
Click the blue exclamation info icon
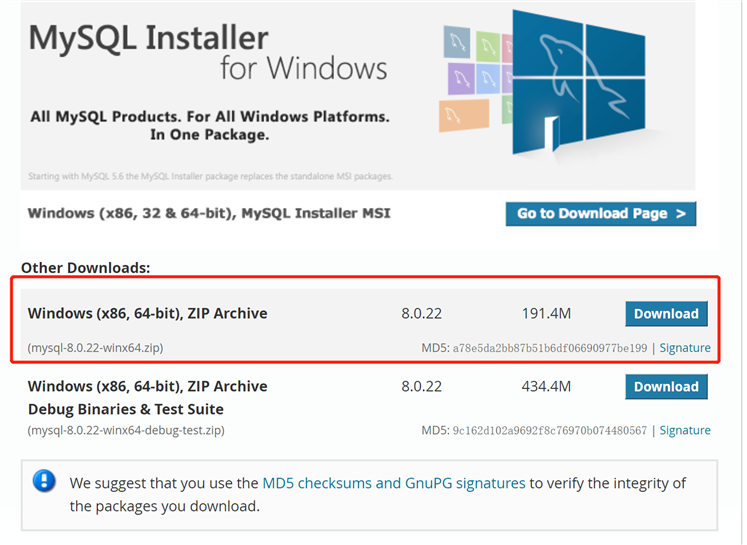[x=44, y=481]
